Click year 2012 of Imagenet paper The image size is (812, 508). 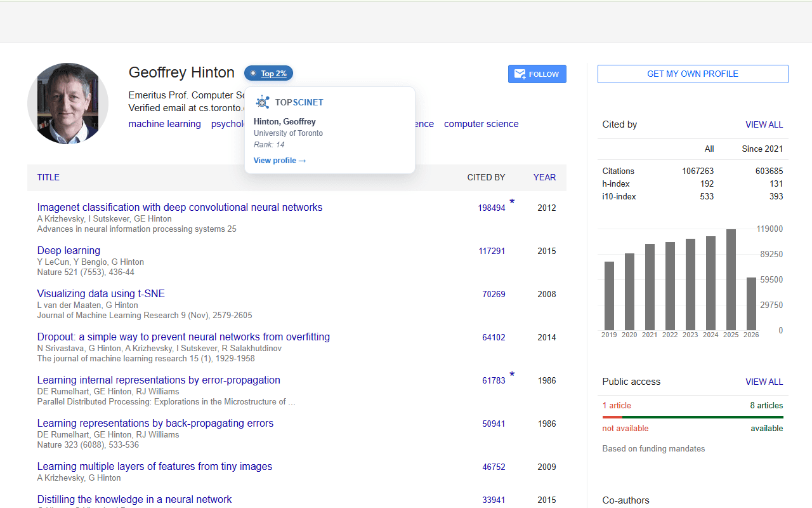tap(547, 208)
